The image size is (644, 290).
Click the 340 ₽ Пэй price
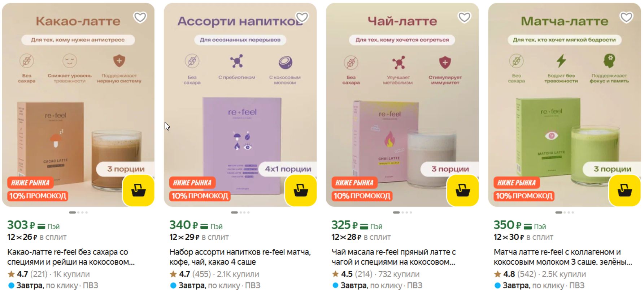click(196, 225)
